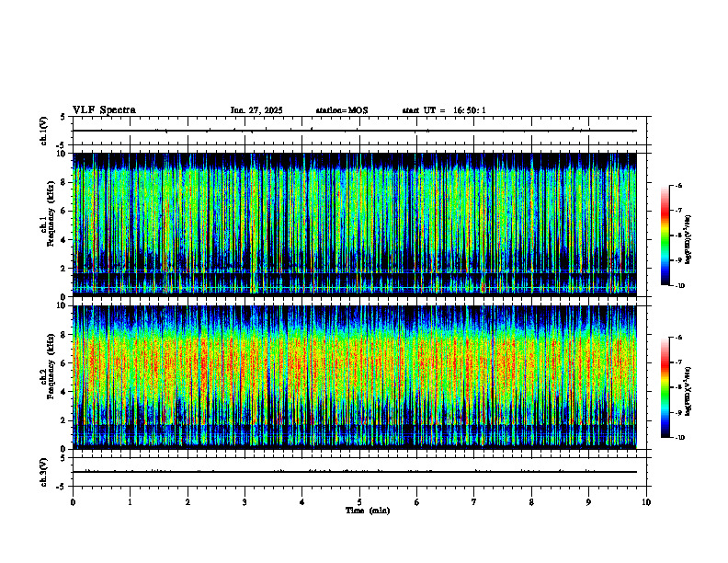Click inside the ch.1 spectrogram panel
The height and width of the screenshot is (563, 728).
point(355,224)
